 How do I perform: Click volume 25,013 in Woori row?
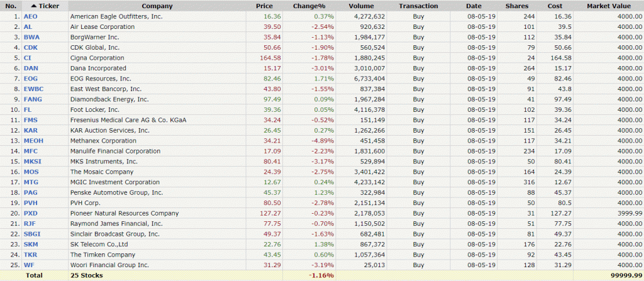pyautogui.click(x=374, y=265)
